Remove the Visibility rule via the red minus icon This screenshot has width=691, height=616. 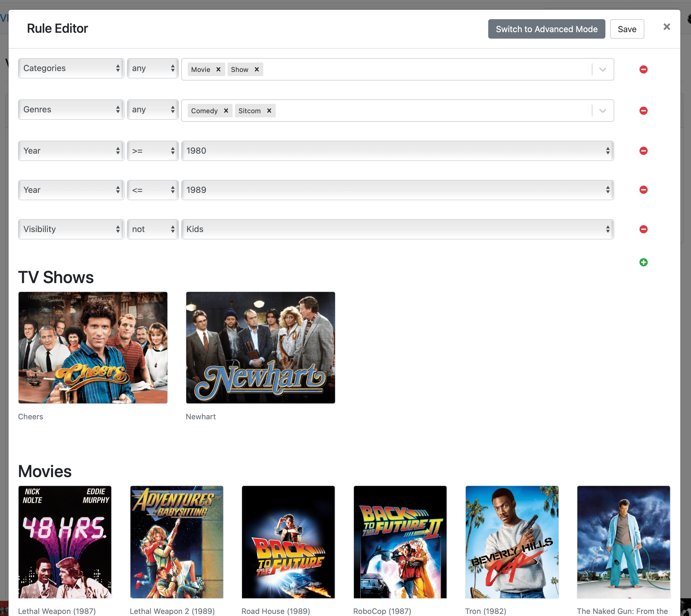643,229
